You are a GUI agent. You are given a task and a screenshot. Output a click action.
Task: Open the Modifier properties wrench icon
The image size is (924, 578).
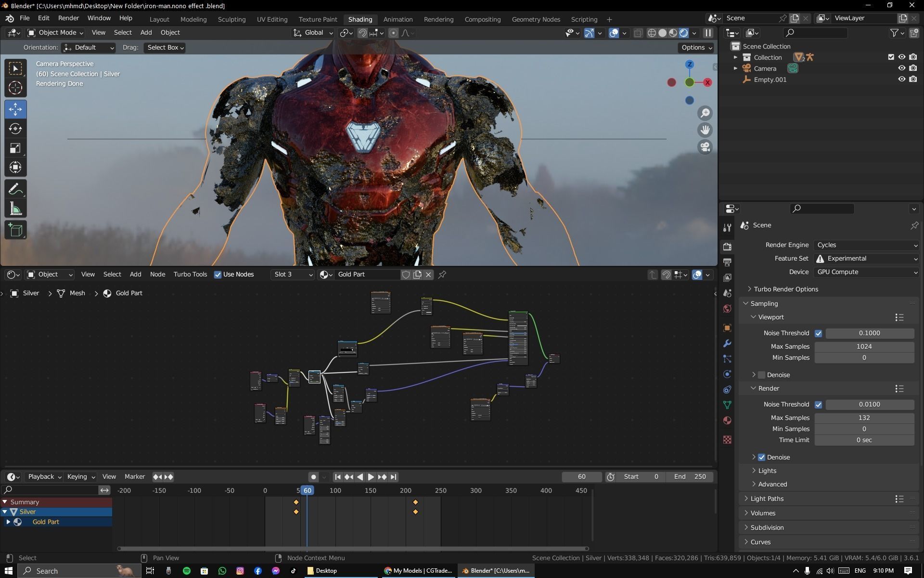pos(727,343)
